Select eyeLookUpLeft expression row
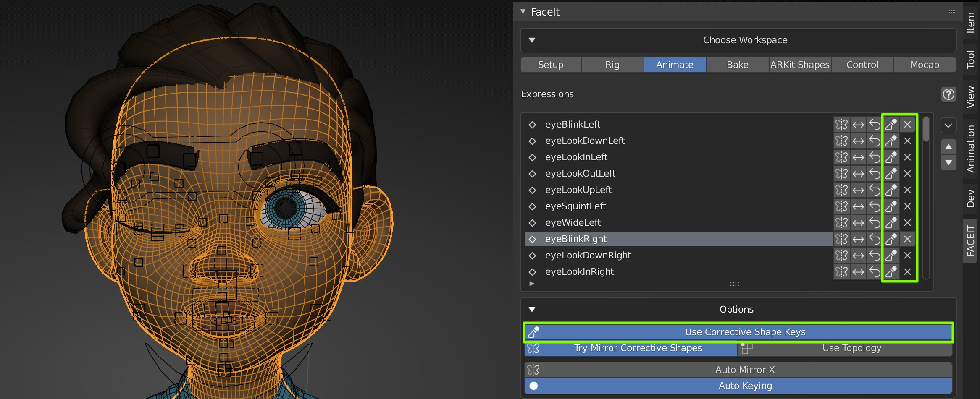Viewport: 980px width, 399px height. tap(679, 190)
